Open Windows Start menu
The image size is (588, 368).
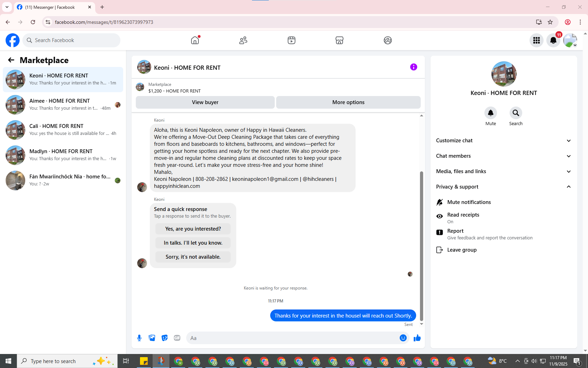[8, 361]
